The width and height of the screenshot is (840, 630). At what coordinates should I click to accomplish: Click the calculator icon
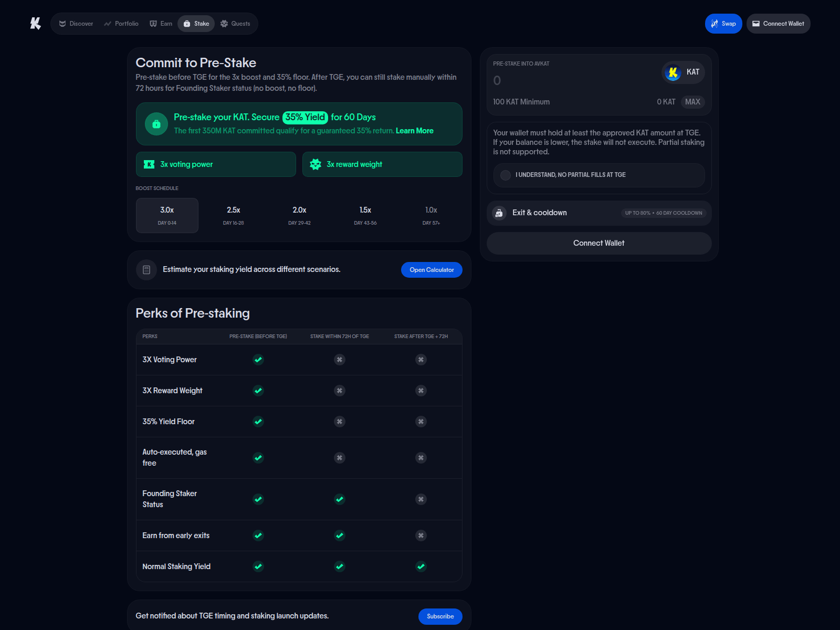pyautogui.click(x=146, y=270)
